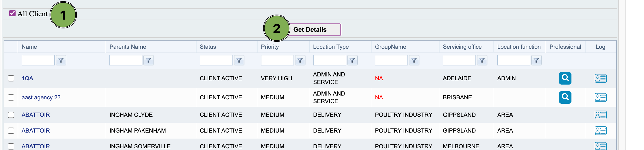Open the Location Type column filter icon
This screenshot has height=150, width=644.
[x=352, y=60]
